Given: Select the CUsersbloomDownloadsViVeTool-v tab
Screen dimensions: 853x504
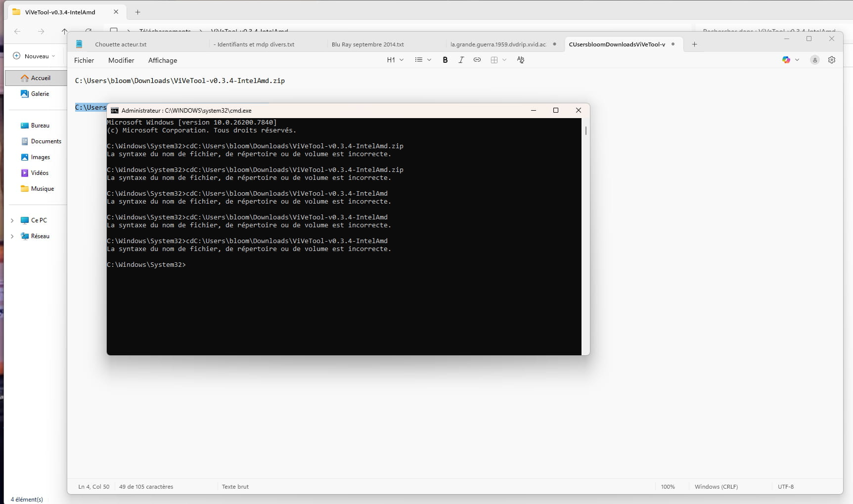Looking at the screenshot, I should point(617,44).
